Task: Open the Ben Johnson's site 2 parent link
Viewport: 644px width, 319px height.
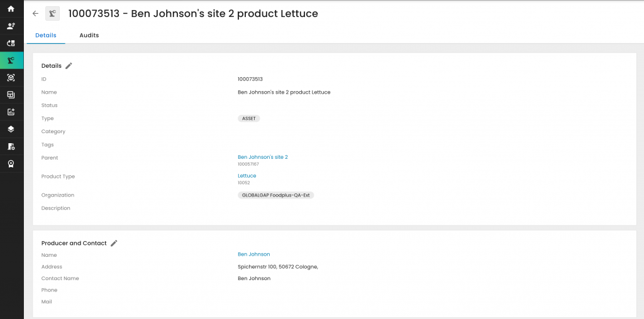Action: click(x=262, y=157)
